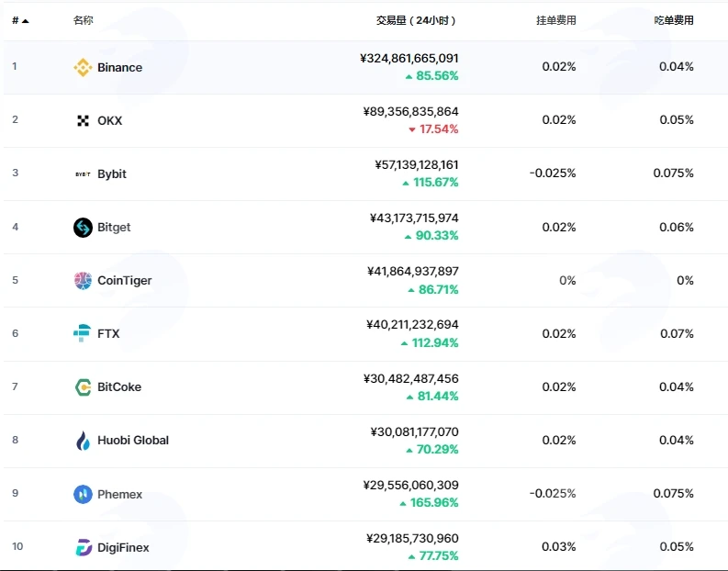This screenshot has width=728, height=571.
Task: Click the 名称 column header
Action: tap(84, 20)
